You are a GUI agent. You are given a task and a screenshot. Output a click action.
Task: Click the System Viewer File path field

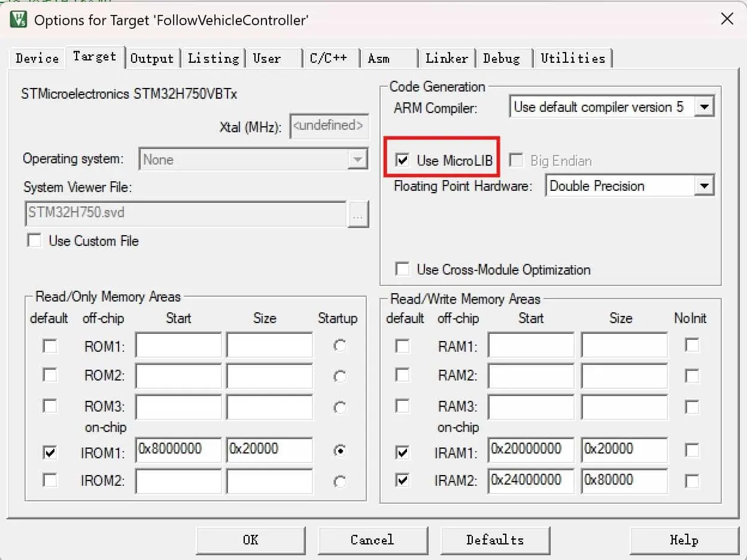[x=186, y=214]
